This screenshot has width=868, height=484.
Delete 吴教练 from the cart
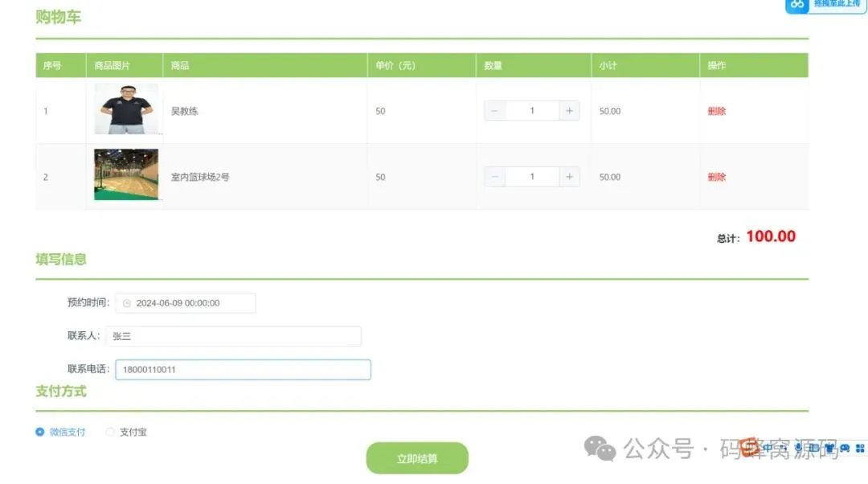tap(716, 111)
